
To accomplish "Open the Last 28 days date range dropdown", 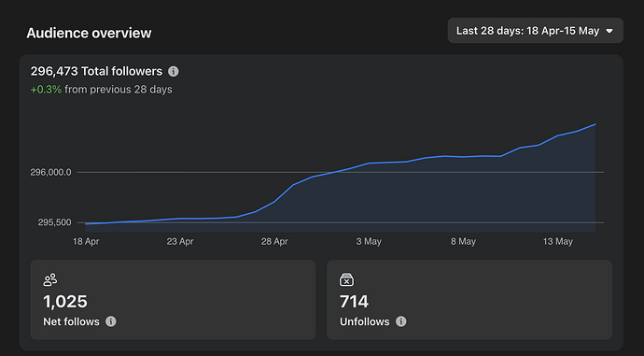I will tap(535, 31).
